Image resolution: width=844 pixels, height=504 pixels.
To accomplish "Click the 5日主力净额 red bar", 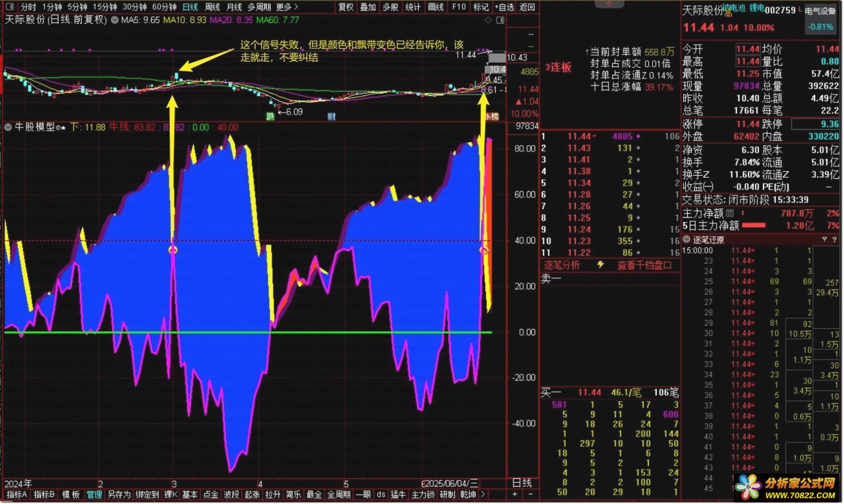I will tap(753, 226).
